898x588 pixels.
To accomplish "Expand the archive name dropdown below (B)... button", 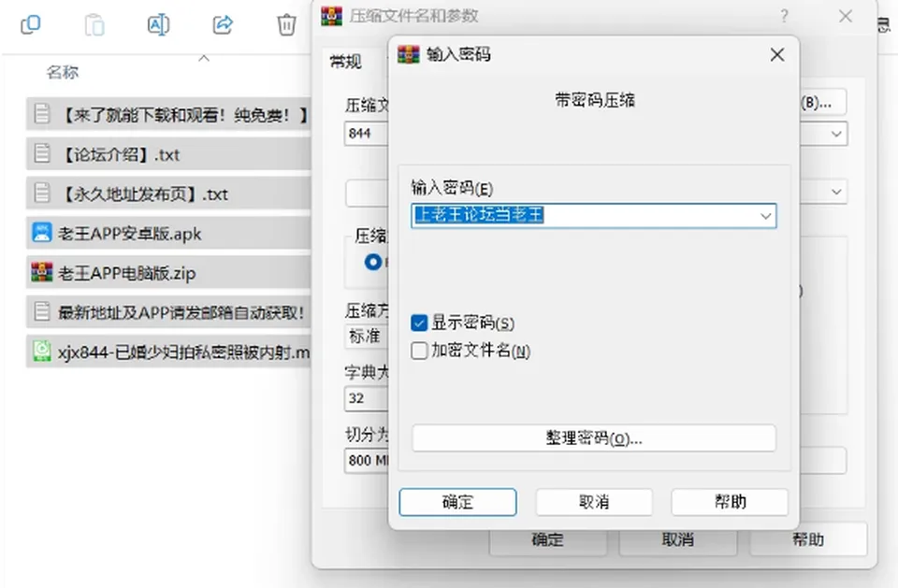I will coord(836,134).
